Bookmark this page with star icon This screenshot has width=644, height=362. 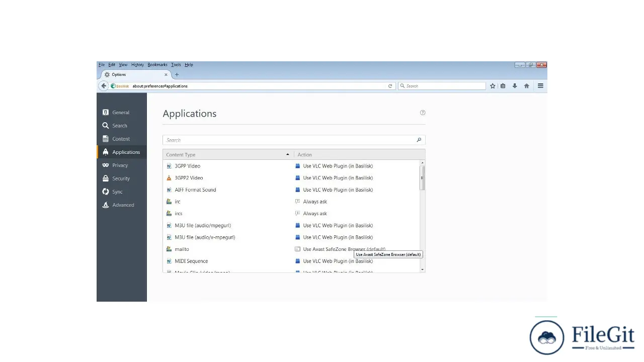point(493,86)
